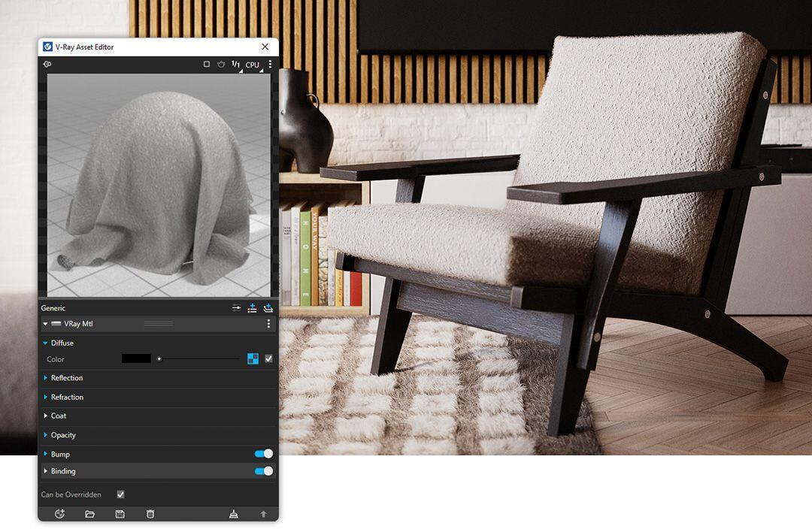
Task: Click the purge unused assets broom icon
Action: point(234,514)
